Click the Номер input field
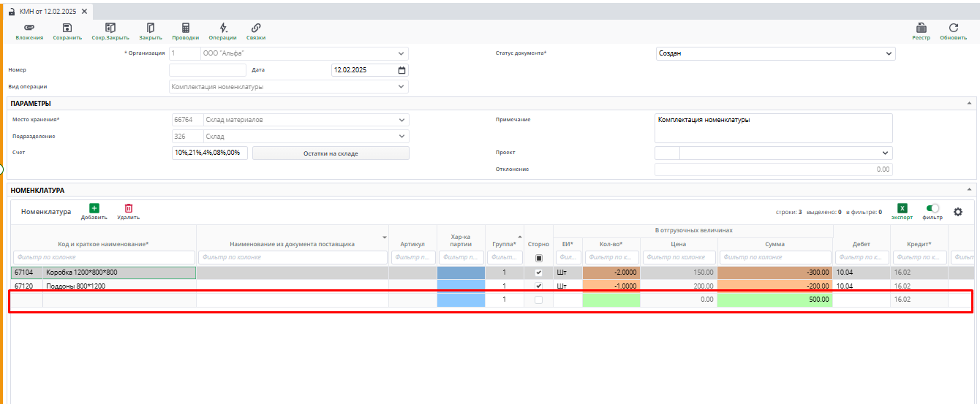Image resolution: width=980 pixels, height=404 pixels. click(x=208, y=70)
